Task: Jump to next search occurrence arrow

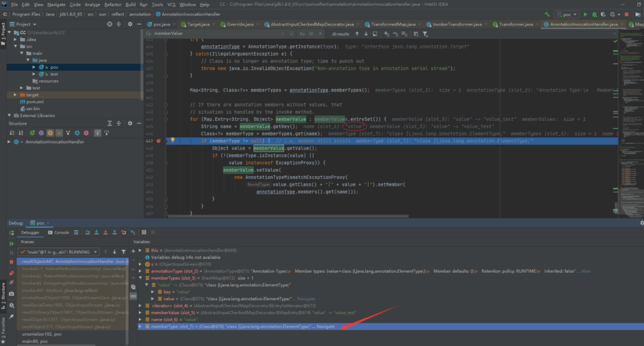Action: (366, 34)
